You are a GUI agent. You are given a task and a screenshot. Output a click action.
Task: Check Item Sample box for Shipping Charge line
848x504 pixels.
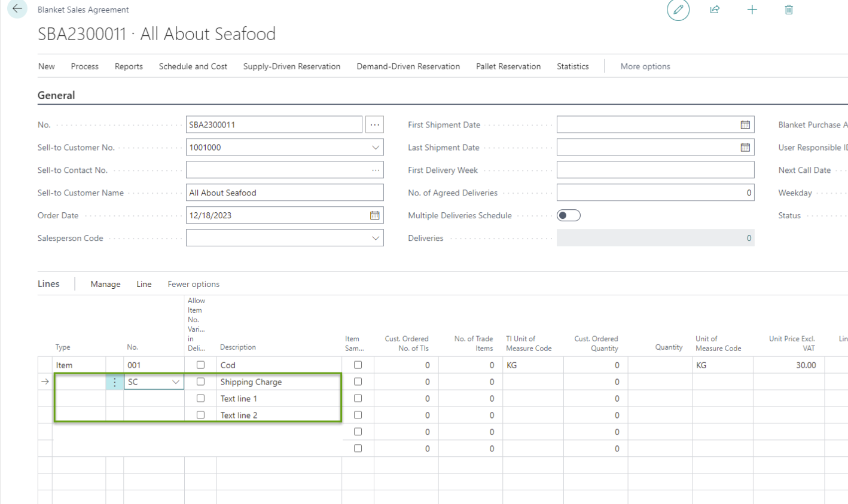(358, 381)
